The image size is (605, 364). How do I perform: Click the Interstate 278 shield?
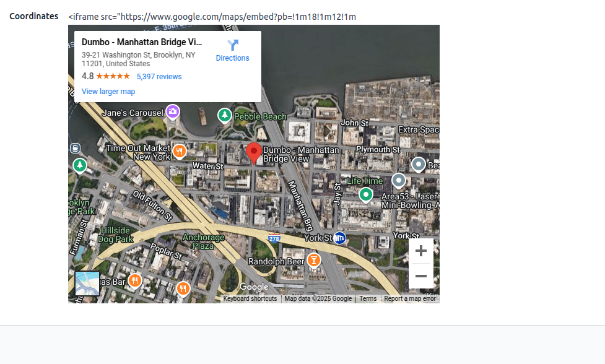coord(274,238)
